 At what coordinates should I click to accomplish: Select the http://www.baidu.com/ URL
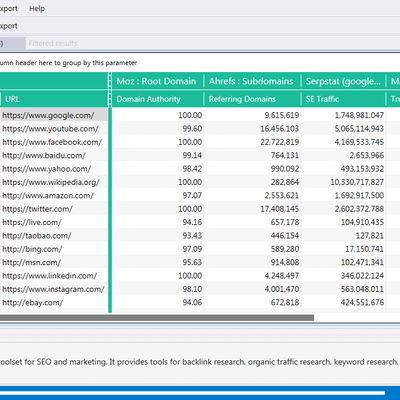[x=44, y=155]
